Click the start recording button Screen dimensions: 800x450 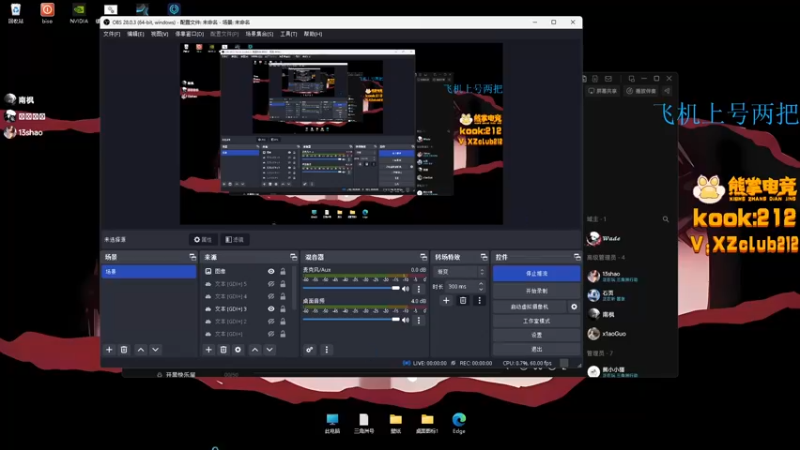click(x=536, y=291)
